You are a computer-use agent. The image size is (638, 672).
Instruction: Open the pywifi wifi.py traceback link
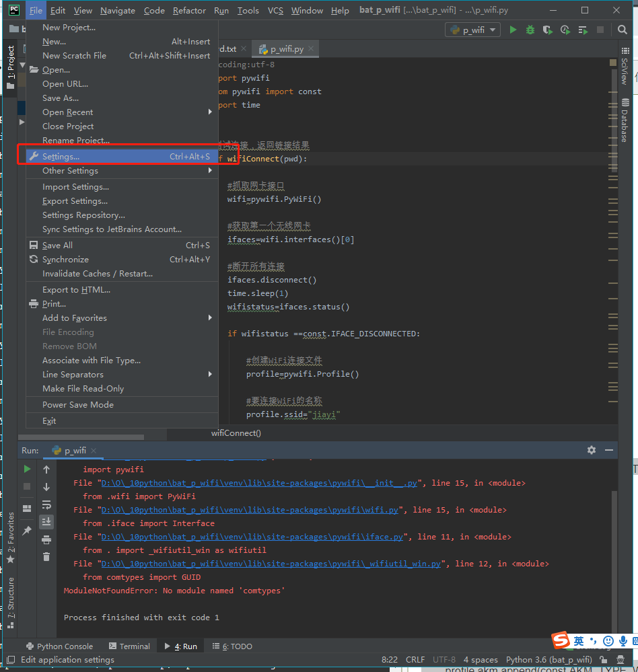click(x=250, y=510)
